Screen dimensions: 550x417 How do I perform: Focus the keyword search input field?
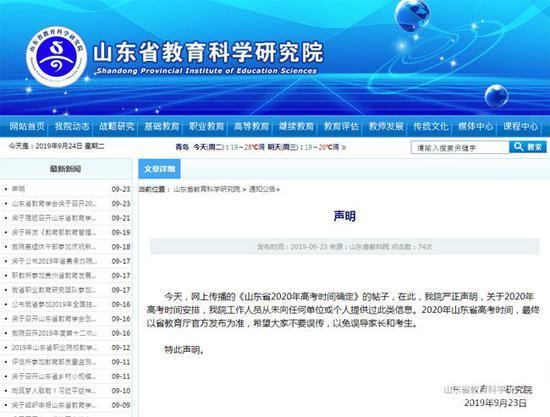tap(460, 147)
